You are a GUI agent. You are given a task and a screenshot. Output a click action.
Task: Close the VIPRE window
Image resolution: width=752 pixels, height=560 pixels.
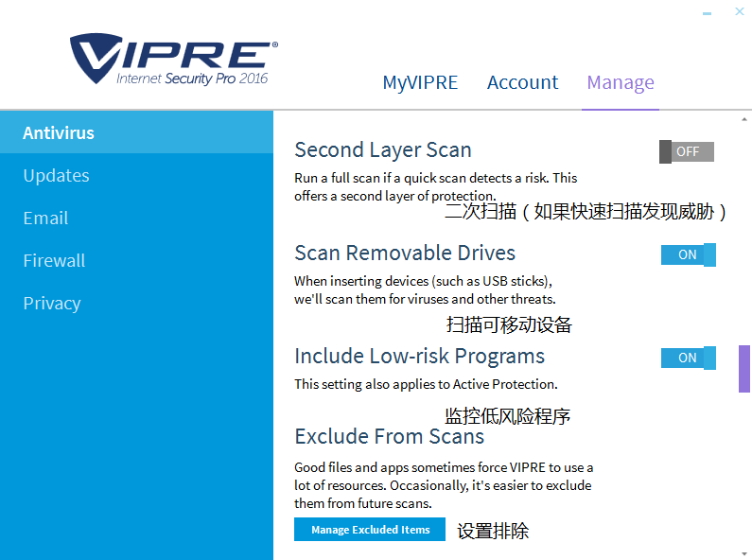pos(739,12)
